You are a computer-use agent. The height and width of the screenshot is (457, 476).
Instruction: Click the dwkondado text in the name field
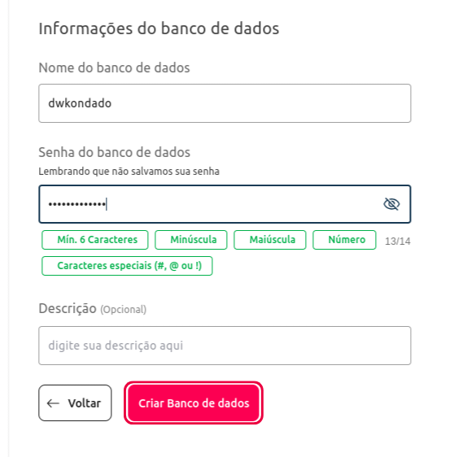[x=80, y=103]
